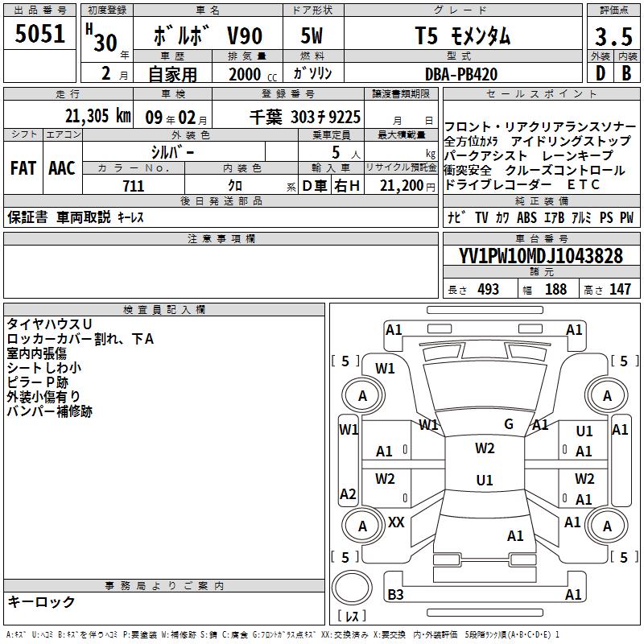Viewport: 644px width, 644px height.
Task: Click inspector note シートしわ小
Action: coord(44,368)
